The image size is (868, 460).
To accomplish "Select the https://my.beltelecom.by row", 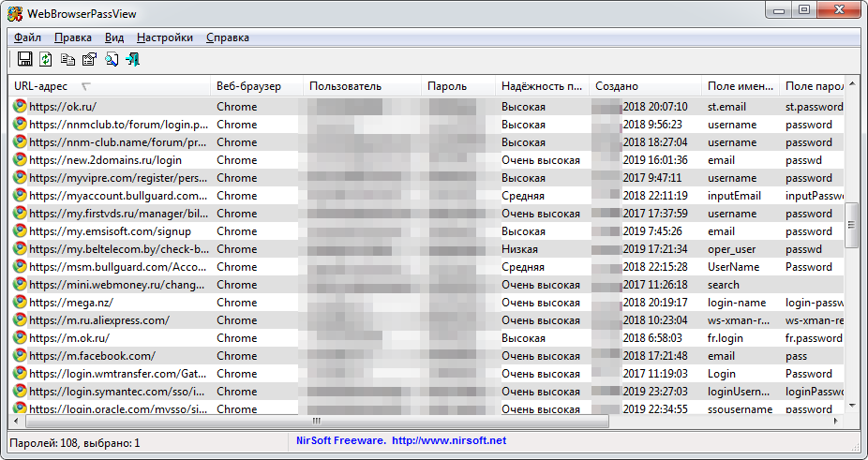I will click(427, 249).
